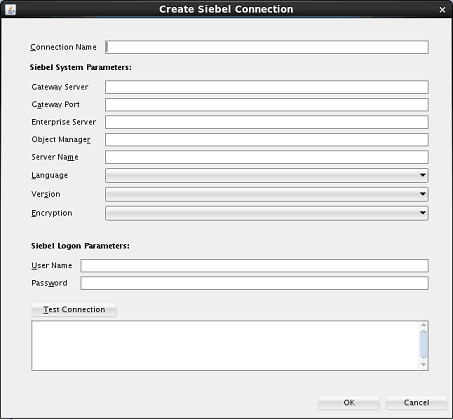Click the Encryption label text
This screenshot has width=453, height=420.
coord(52,213)
